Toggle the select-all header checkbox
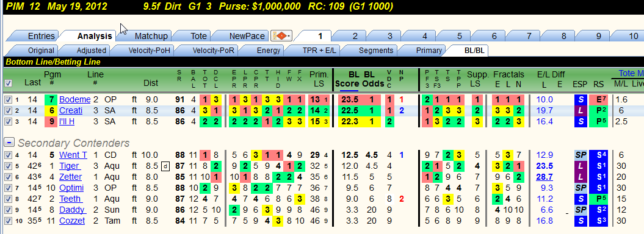 coord(8,83)
